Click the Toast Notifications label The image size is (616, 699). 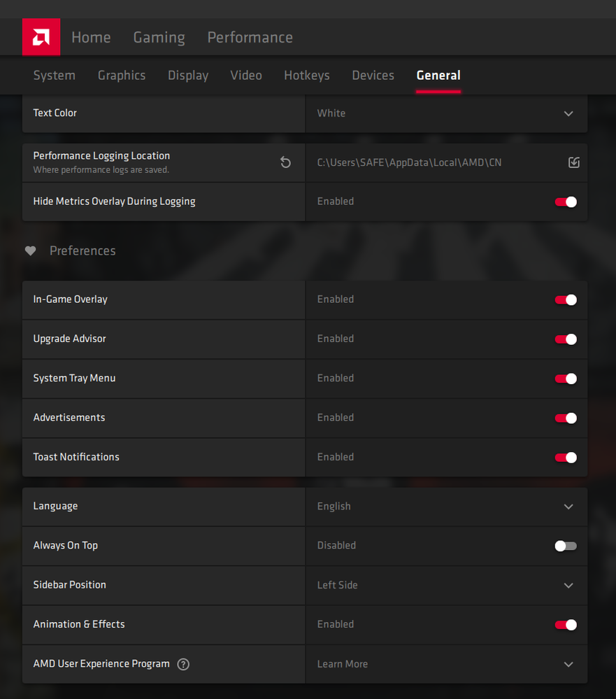[76, 457]
